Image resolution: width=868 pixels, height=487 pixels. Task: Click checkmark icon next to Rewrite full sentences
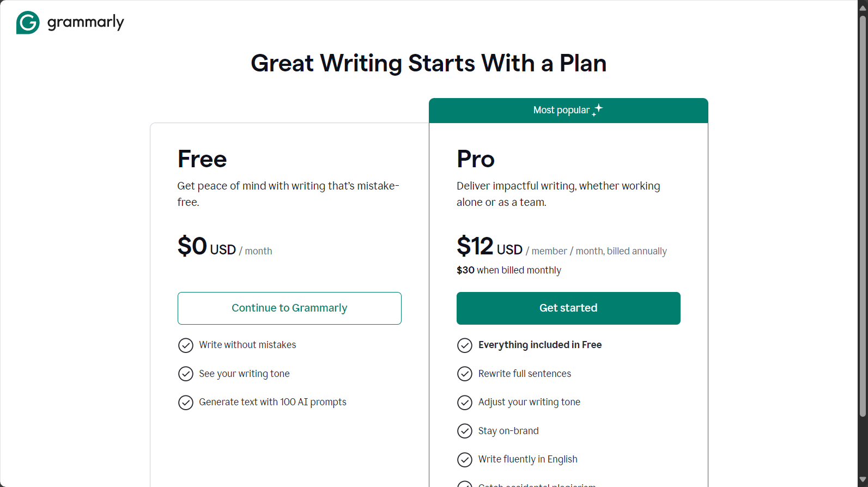(465, 374)
